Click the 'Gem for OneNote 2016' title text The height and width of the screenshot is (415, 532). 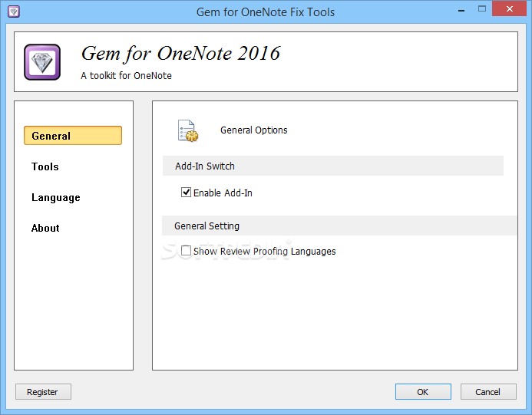181,54
